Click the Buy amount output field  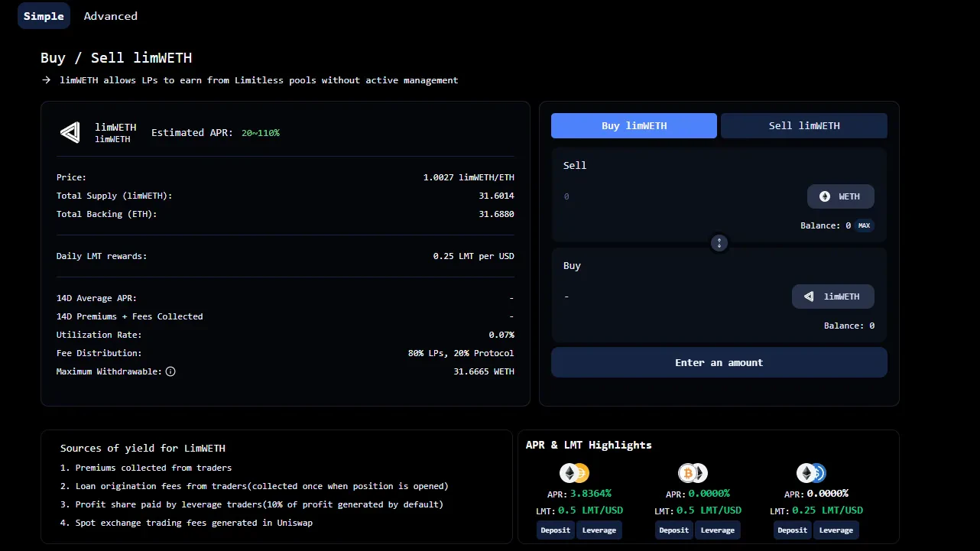[x=673, y=297]
